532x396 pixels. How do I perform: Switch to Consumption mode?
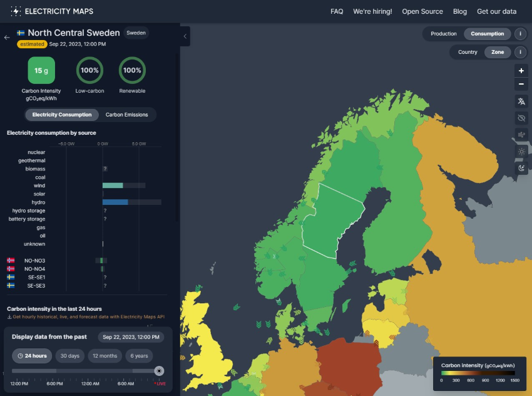click(487, 34)
